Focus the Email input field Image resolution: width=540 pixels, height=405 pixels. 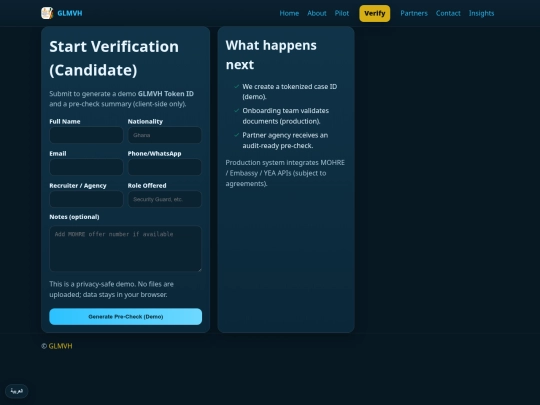pyautogui.click(x=86, y=167)
